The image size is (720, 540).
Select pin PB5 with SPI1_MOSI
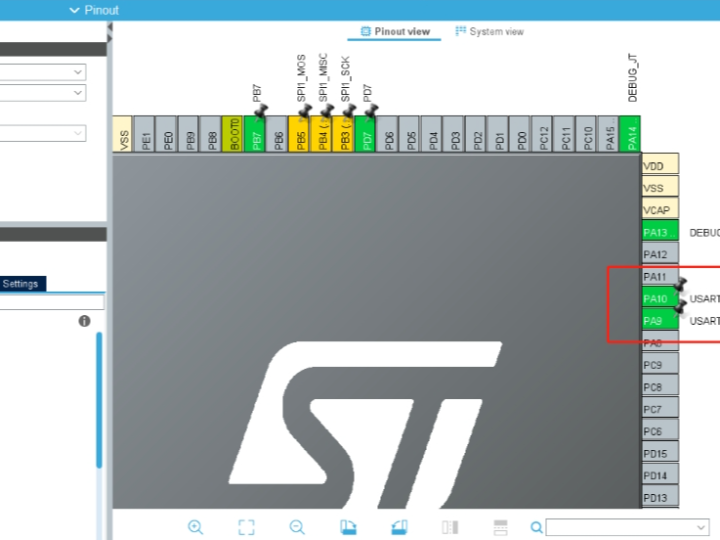click(x=299, y=134)
